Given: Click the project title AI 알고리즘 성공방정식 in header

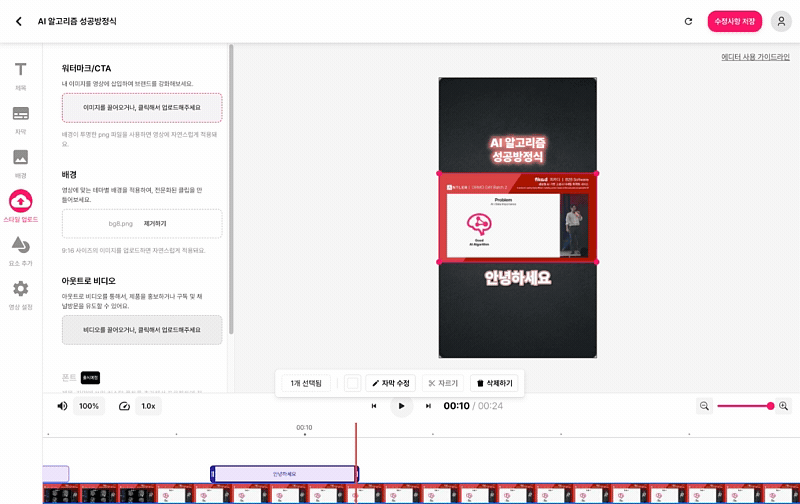Looking at the screenshot, I should [77, 21].
